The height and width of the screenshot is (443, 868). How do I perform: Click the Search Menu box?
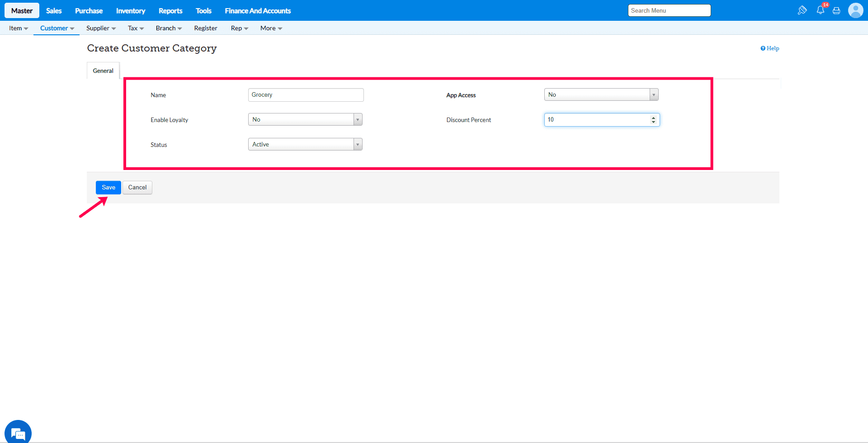click(x=670, y=10)
